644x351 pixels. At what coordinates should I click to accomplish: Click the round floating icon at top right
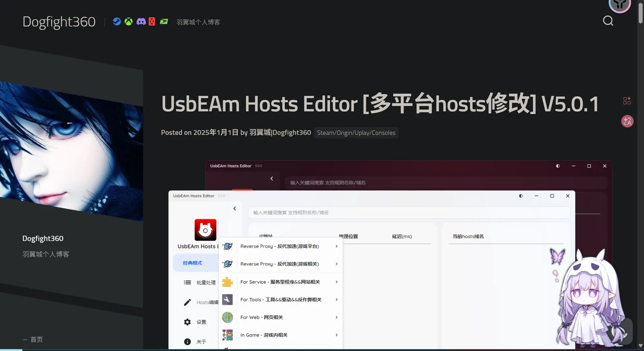click(620, 4)
